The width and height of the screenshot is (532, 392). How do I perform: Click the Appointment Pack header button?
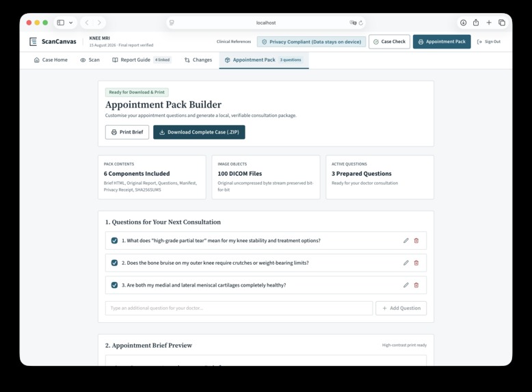tap(442, 42)
